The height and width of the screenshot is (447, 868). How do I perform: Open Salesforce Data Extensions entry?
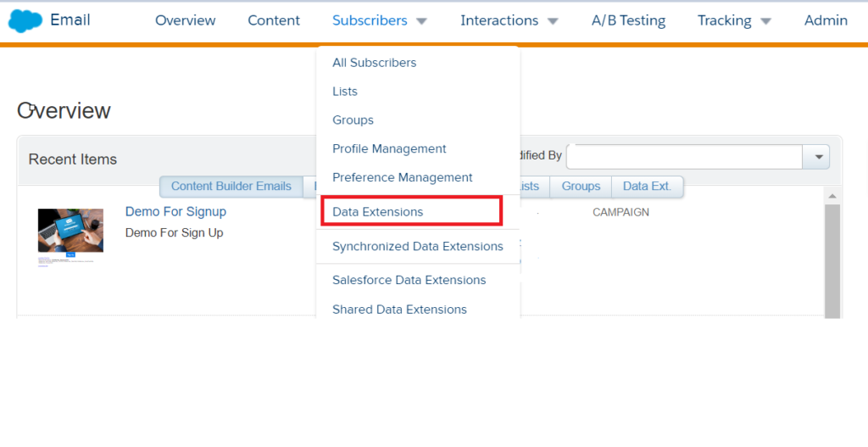[409, 280]
